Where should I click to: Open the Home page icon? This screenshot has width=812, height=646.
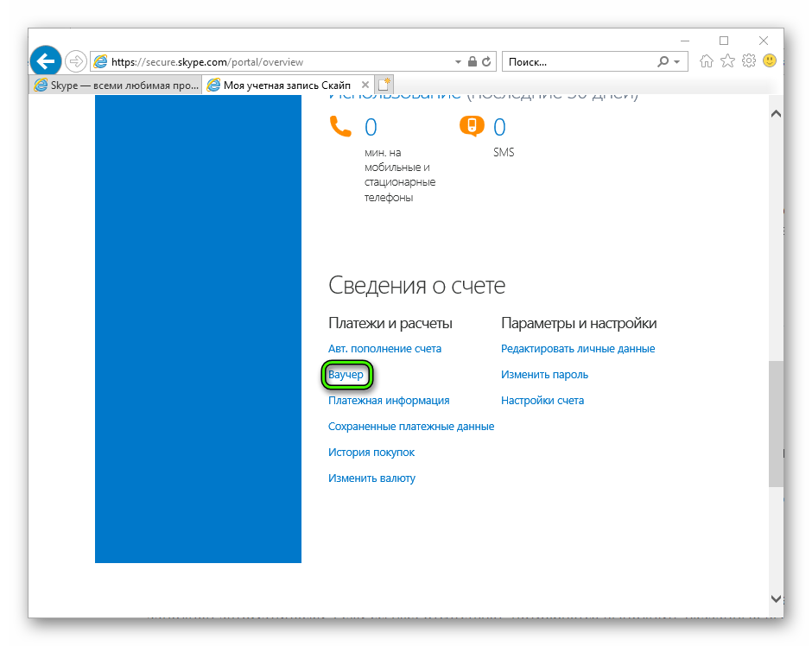point(707,61)
